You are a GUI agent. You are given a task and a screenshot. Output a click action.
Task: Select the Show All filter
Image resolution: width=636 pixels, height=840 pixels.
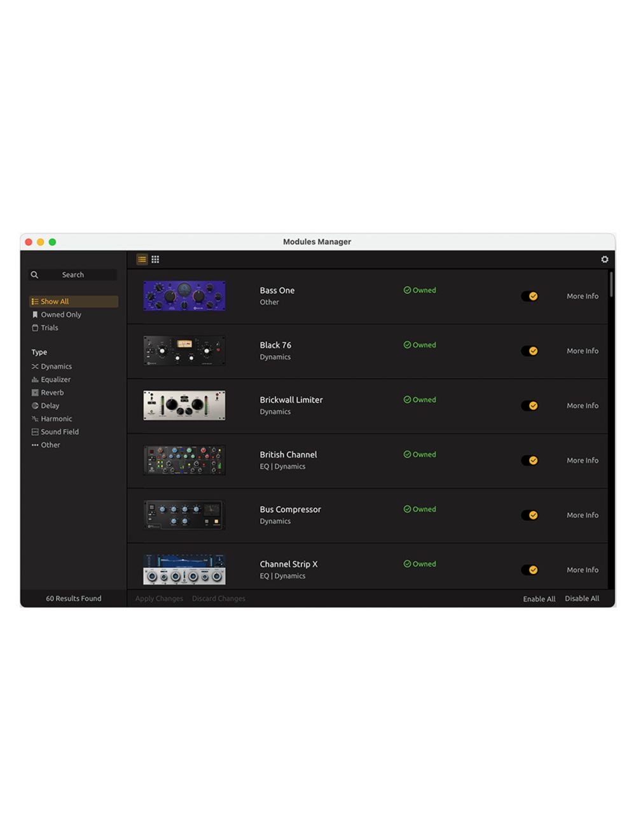pos(54,301)
